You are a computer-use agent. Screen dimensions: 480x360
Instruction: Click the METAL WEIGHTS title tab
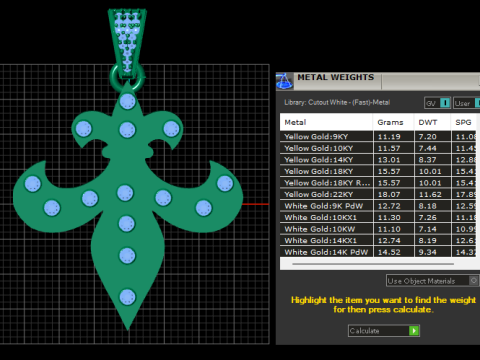point(336,77)
